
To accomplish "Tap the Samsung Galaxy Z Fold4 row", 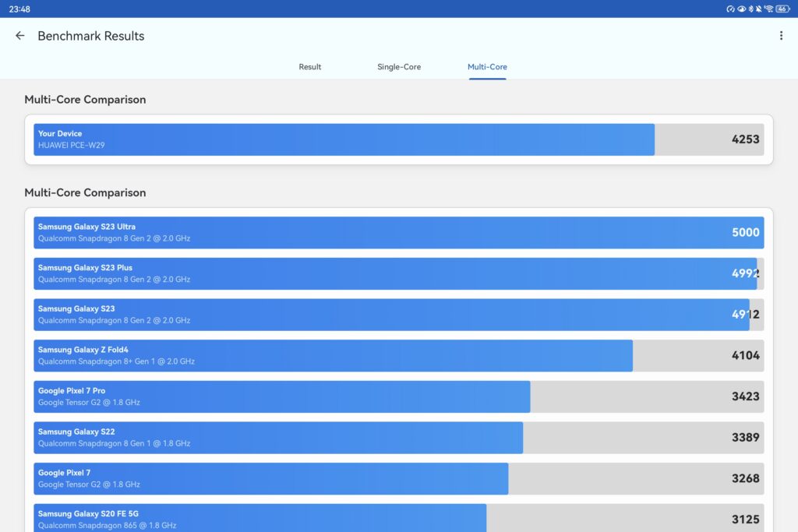I will [x=398, y=355].
